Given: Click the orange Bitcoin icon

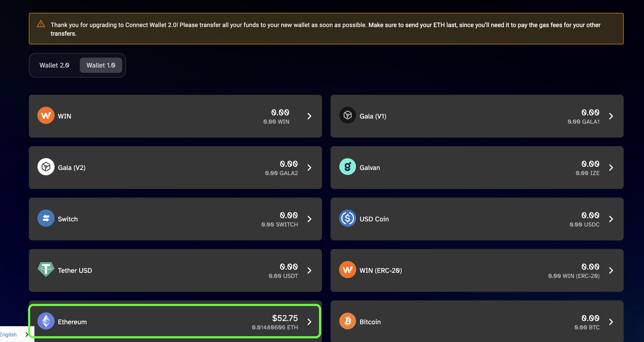Looking at the screenshot, I should click(347, 321).
